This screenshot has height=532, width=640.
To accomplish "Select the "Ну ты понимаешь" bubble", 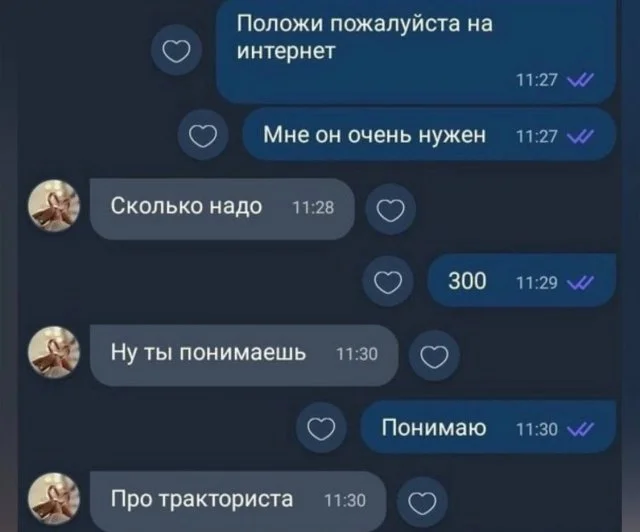I will click(244, 355).
